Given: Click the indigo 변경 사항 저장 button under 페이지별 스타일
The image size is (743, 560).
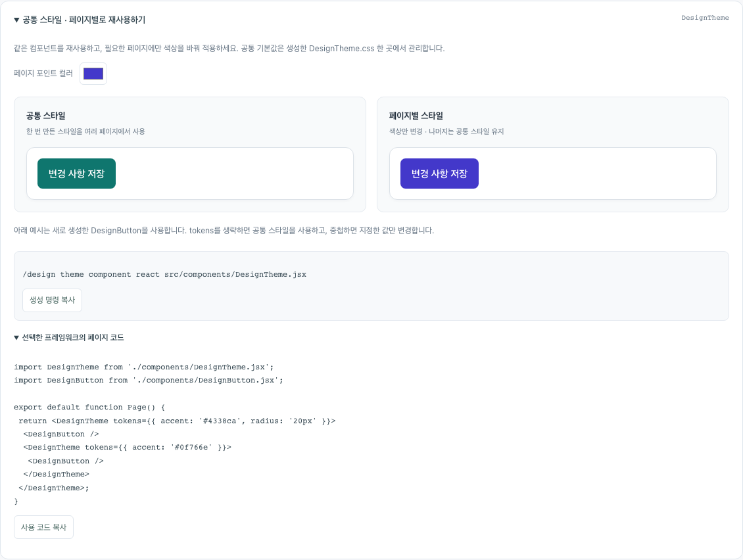Looking at the screenshot, I should point(439,174).
